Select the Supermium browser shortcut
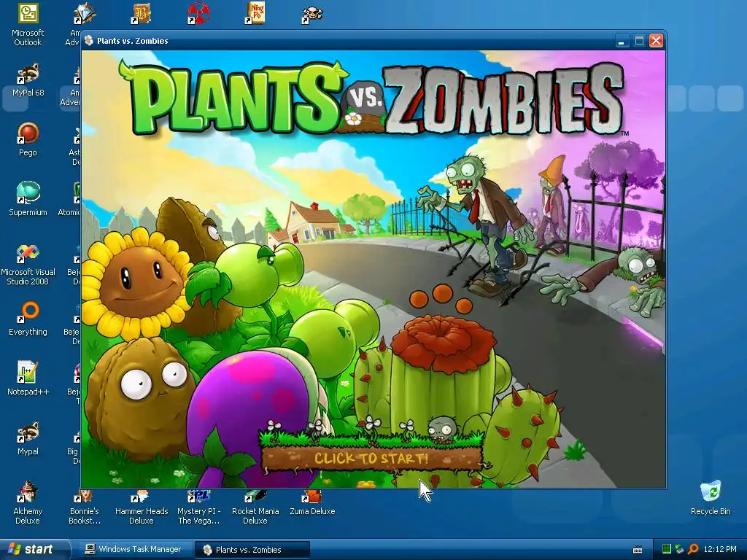 (x=28, y=199)
